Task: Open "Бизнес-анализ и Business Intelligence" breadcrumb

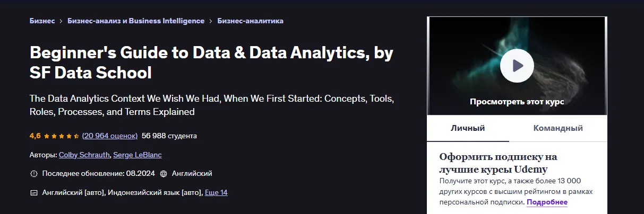Action: [x=136, y=21]
